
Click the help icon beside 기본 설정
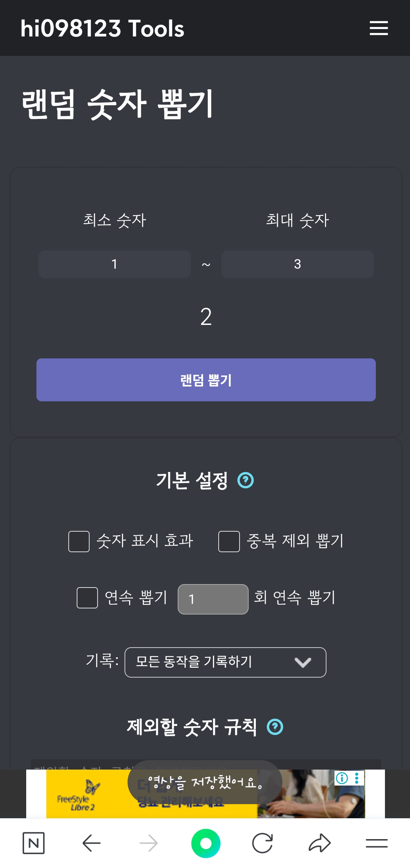(246, 480)
